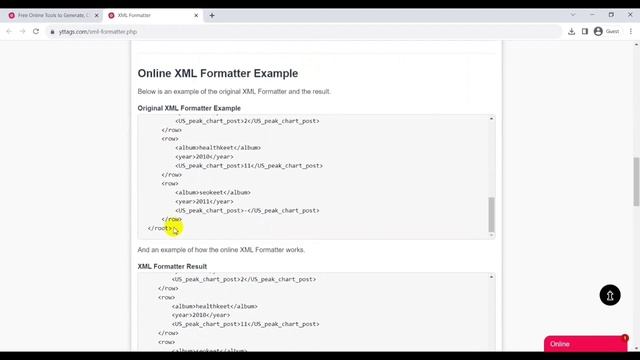
Task: Click year 2011 line in Original example
Action: pos(204,202)
